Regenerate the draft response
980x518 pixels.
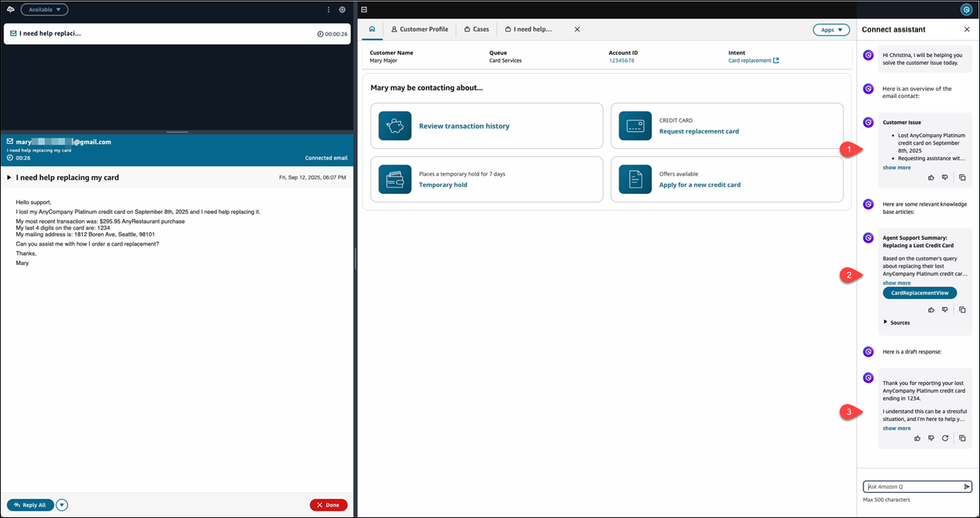point(945,438)
